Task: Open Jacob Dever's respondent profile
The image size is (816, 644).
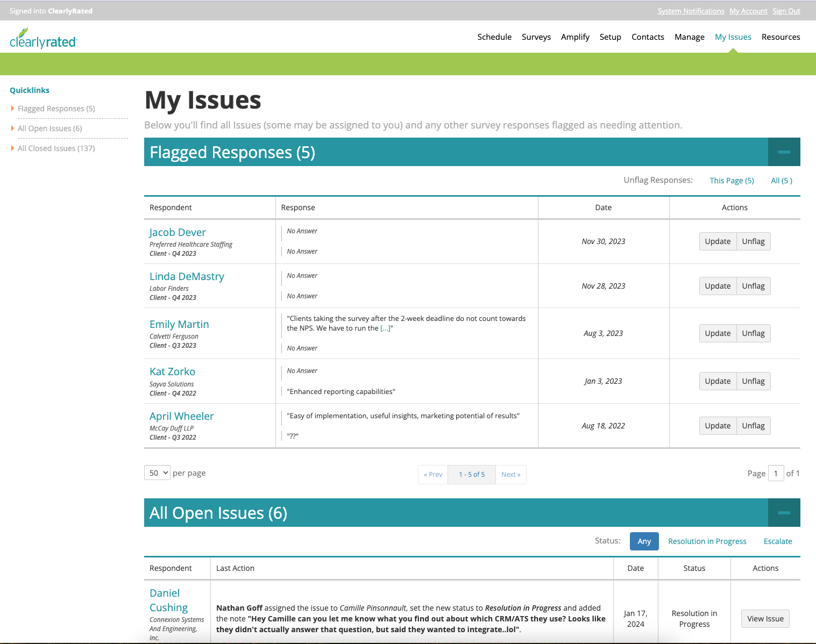Action: pos(178,232)
